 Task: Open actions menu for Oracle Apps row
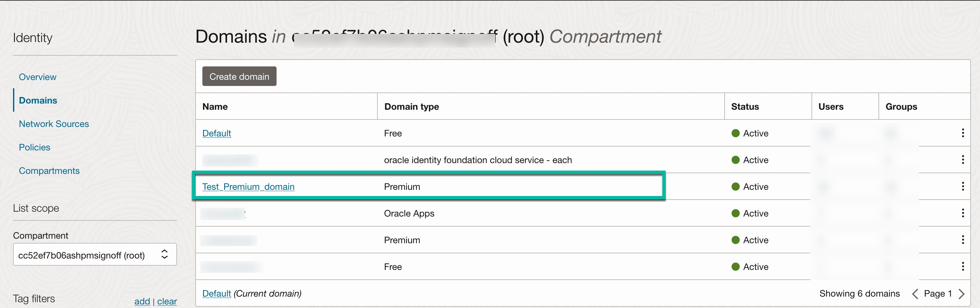tap(962, 213)
